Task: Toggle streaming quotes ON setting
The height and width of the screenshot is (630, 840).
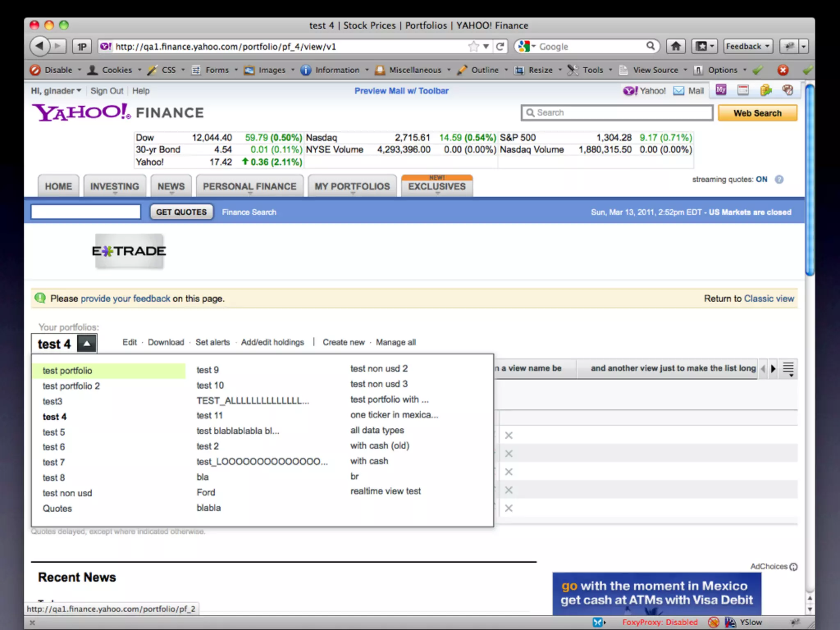Action: [761, 179]
